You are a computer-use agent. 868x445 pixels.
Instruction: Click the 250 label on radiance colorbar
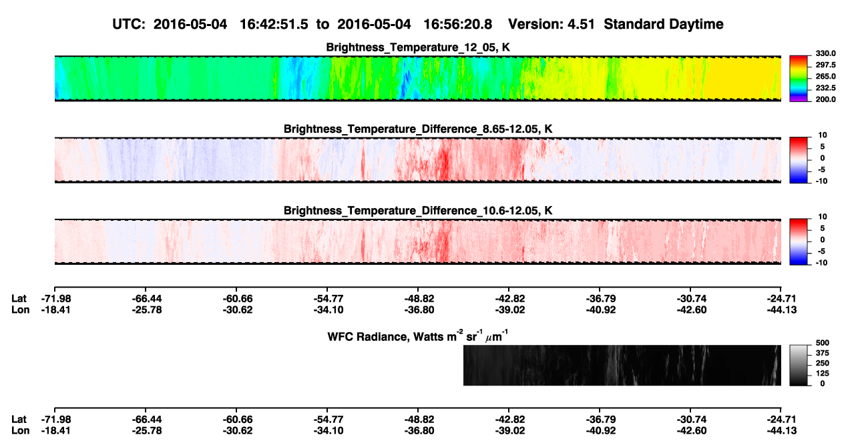tap(823, 363)
